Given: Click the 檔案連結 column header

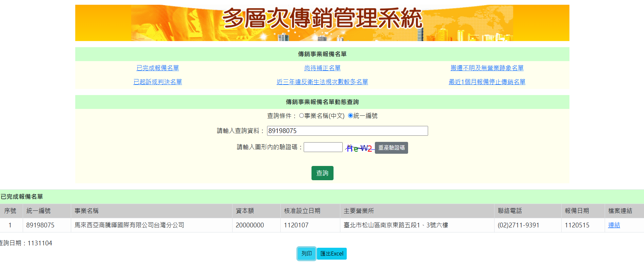Looking at the screenshot, I should click(624, 211).
